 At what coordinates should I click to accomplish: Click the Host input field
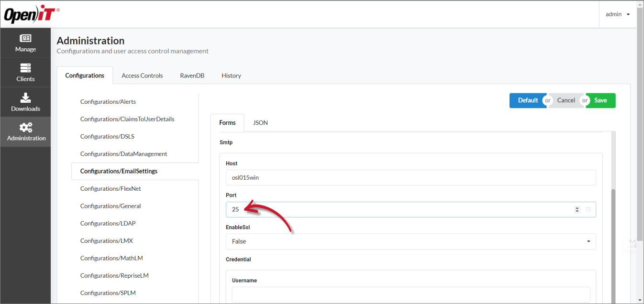pyautogui.click(x=411, y=177)
